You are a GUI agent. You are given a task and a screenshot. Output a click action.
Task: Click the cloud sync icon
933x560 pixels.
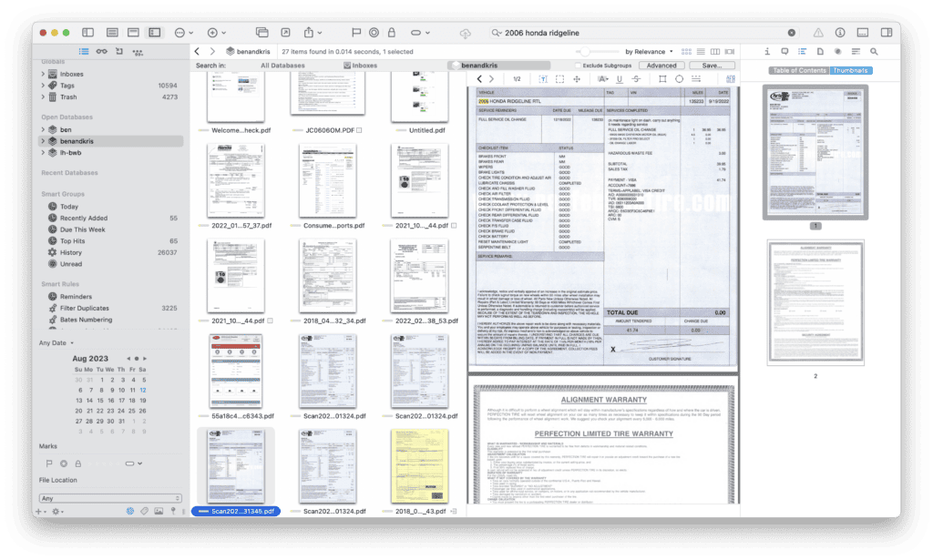pyautogui.click(x=466, y=34)
